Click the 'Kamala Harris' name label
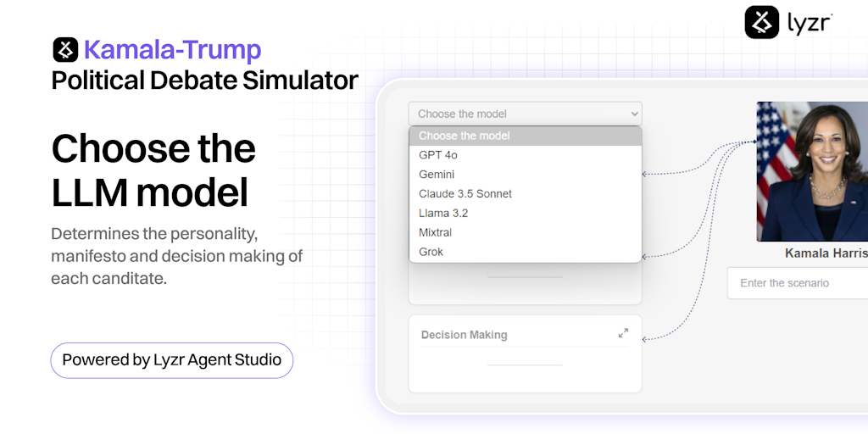 pos(826,253)
